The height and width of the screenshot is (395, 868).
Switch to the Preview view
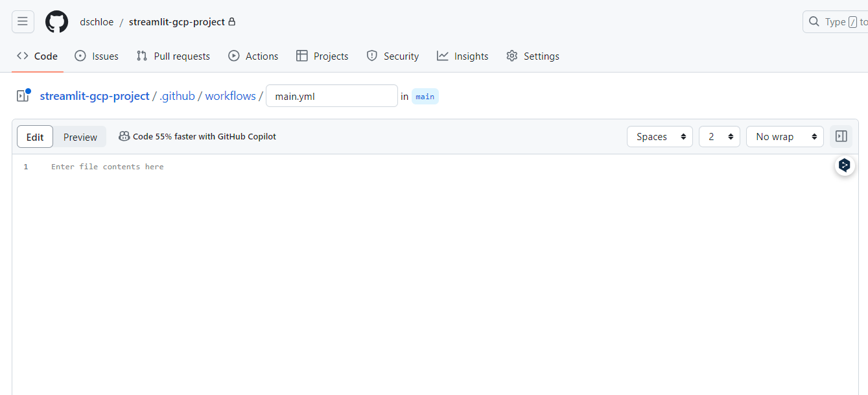coord(80,137)
